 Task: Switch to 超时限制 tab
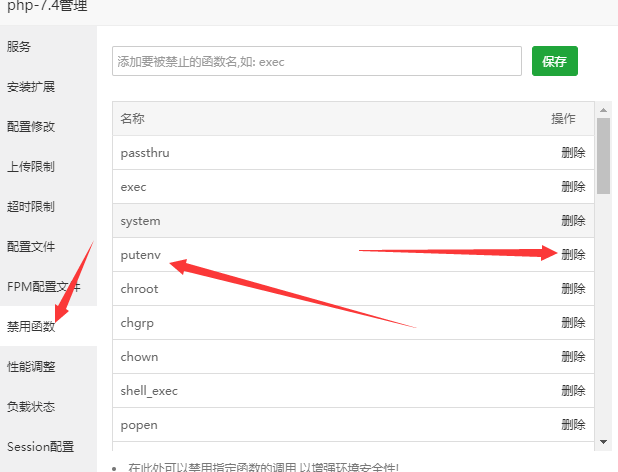point(31,206)
